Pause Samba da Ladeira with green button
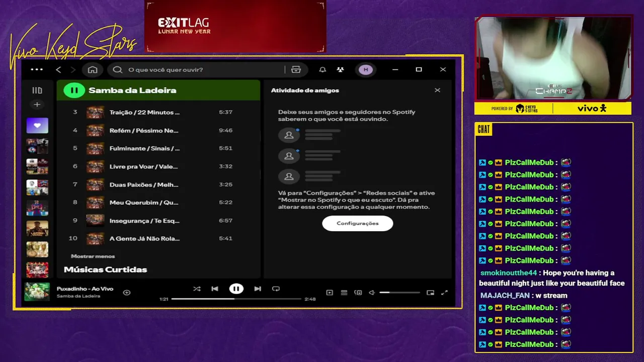Viewport: 644px width, 362px height. tap(74, 90)
